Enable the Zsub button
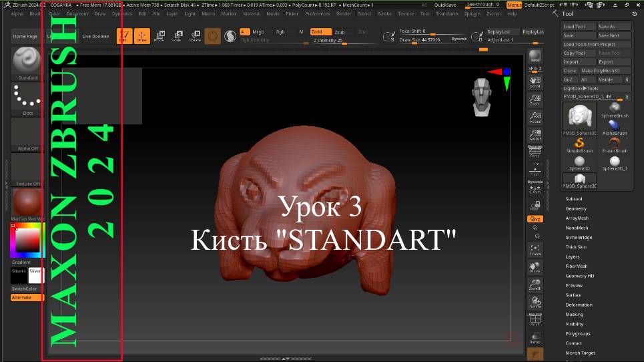644x362 pixels. pos(340,32)
